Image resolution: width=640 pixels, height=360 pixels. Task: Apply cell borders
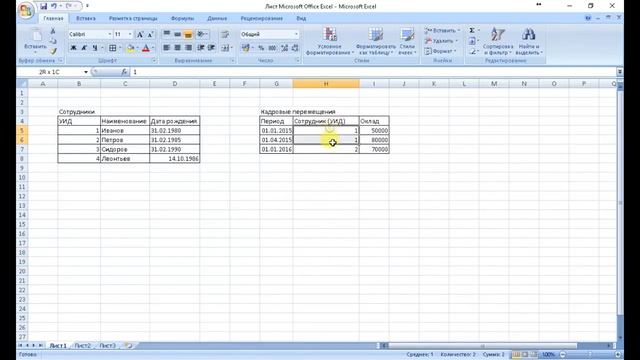[x=112, y=48]
